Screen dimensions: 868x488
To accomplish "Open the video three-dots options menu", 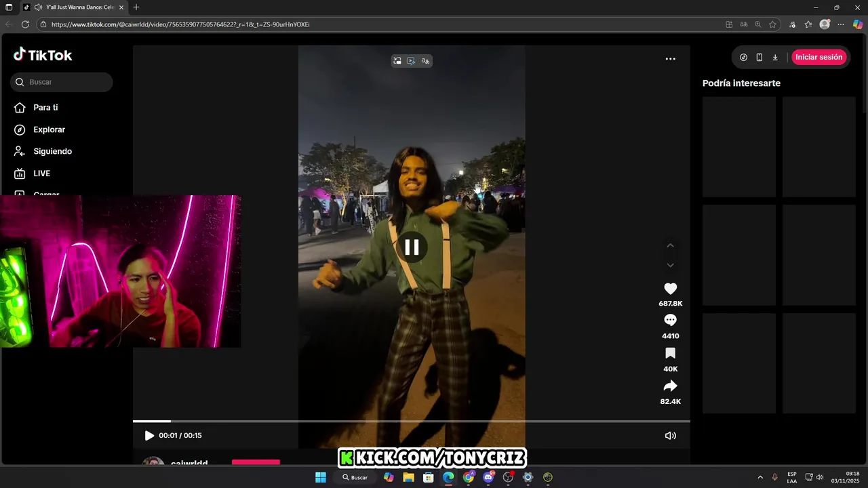I will pyautogui.click(x=670, y=59).
